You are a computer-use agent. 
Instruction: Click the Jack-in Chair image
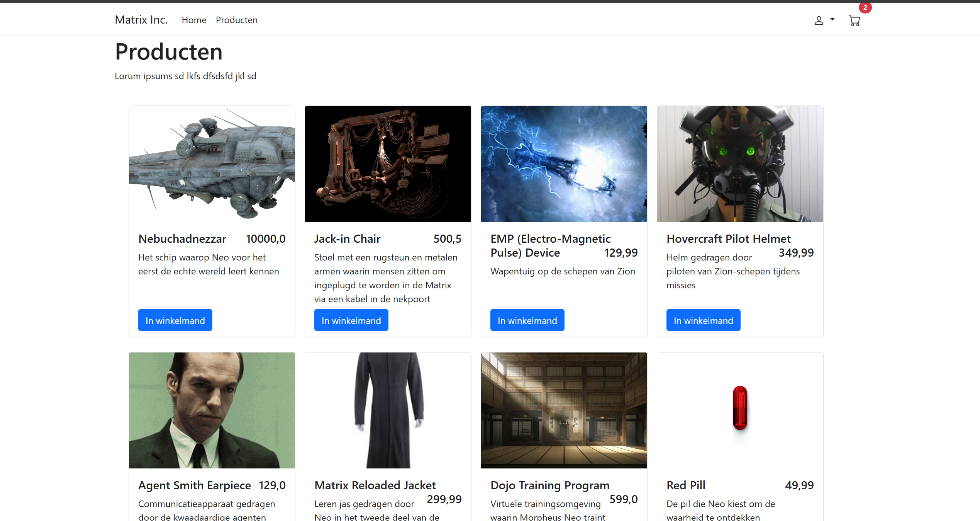coord(388,164)
